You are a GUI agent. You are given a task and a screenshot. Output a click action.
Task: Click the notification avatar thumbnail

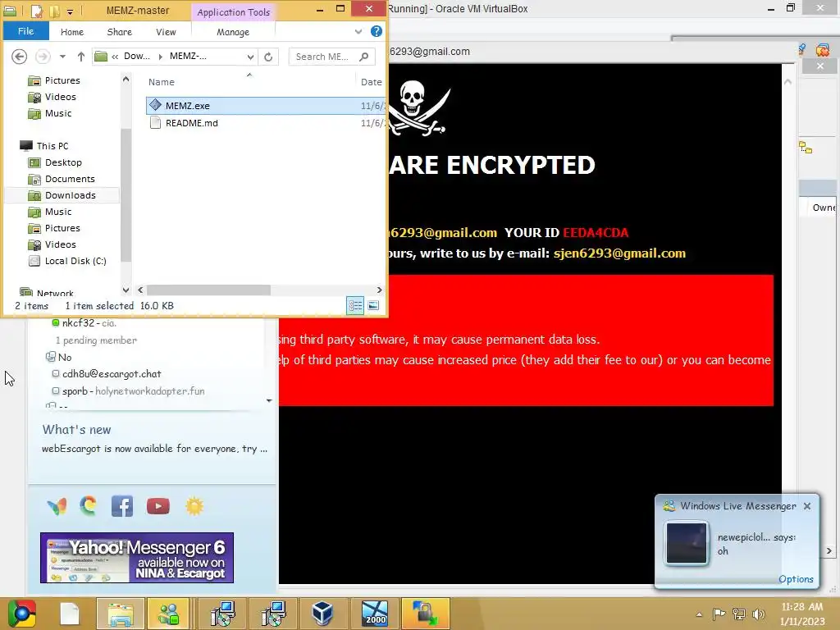coord(686,543)
